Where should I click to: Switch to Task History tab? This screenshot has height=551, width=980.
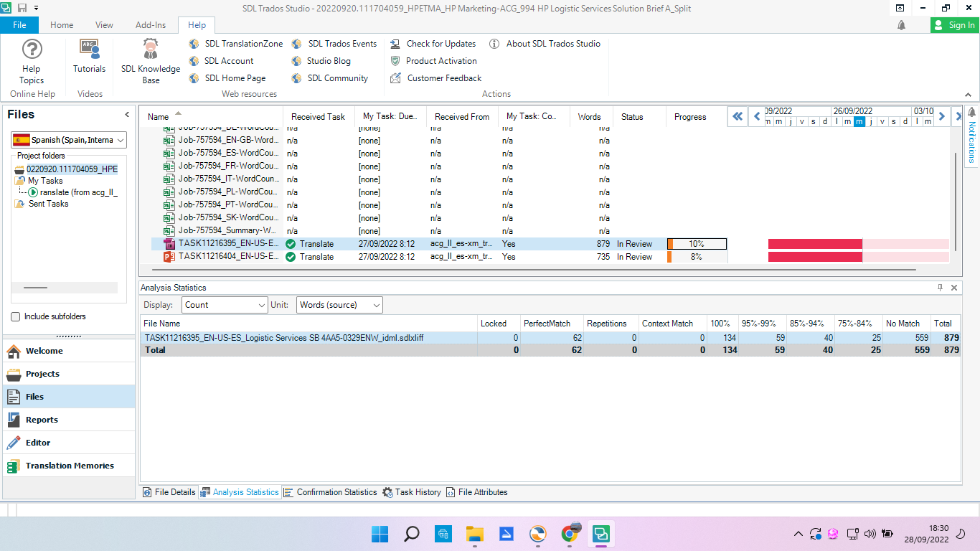coord(412,492)
